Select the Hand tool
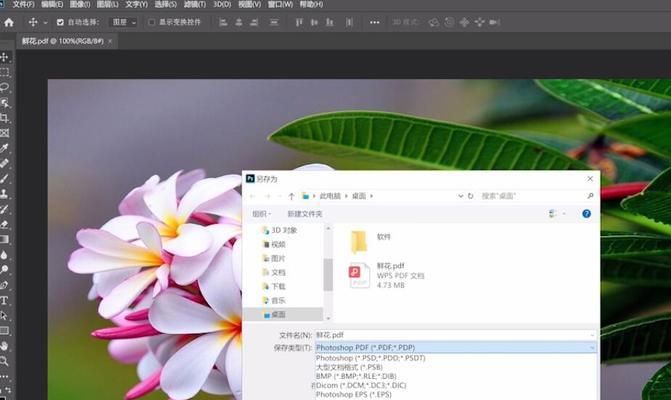This screenshot has width=671, height=400. coord(4,346)
